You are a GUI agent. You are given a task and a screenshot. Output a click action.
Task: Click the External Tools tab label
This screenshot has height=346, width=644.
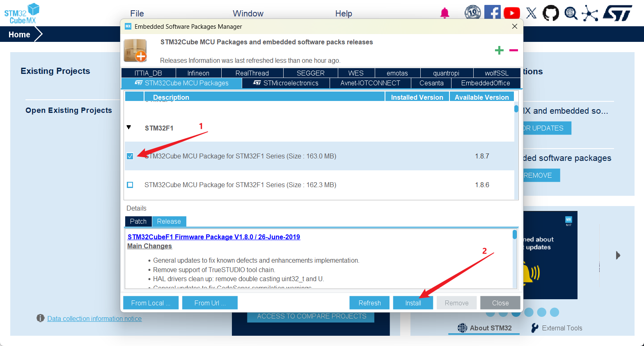tap(562, 328)
